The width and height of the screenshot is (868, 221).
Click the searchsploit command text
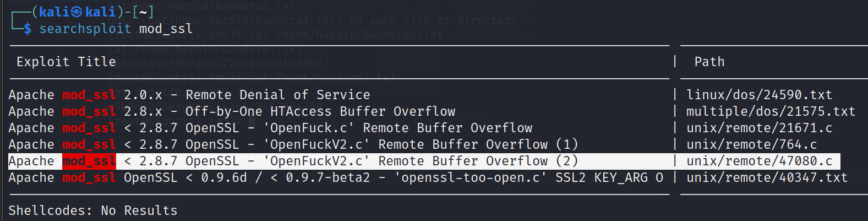click(85, 29)
